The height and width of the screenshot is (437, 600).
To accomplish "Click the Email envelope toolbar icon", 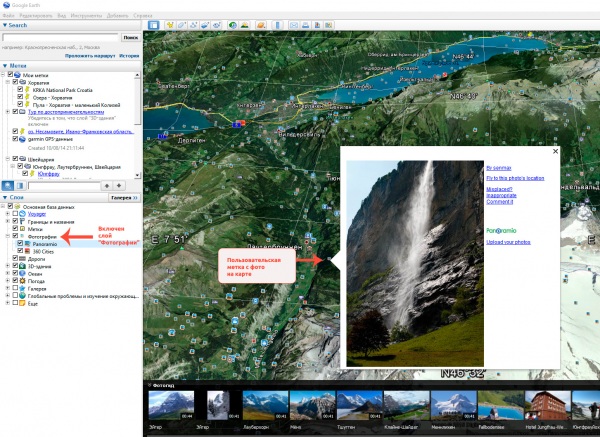I will (293, 25).
